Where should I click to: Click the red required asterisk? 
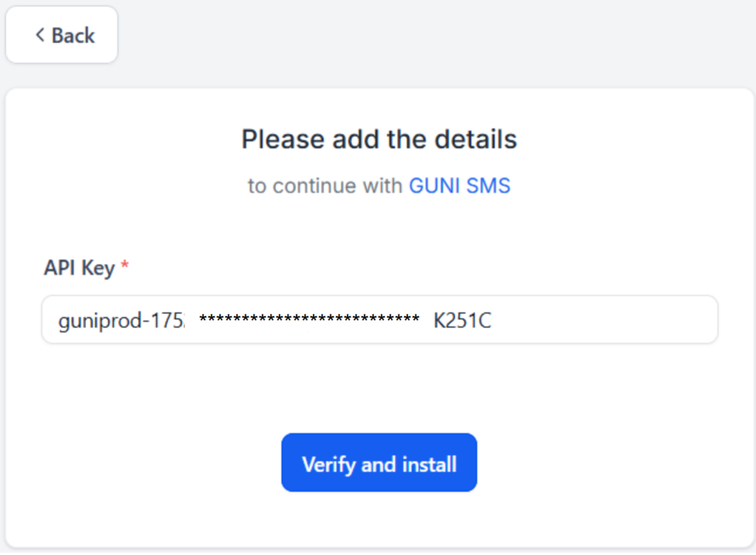125,264
